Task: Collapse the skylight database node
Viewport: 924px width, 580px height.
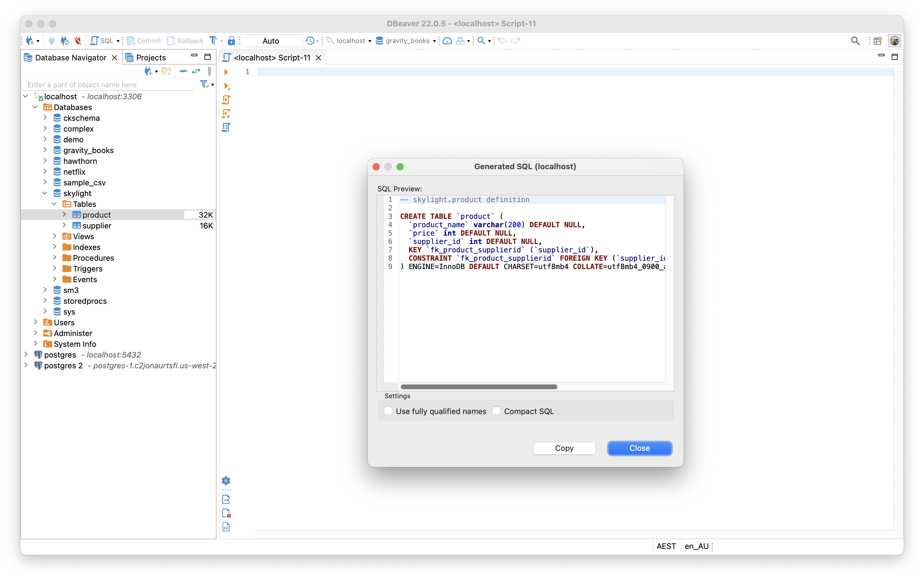Action: [45, 193]
